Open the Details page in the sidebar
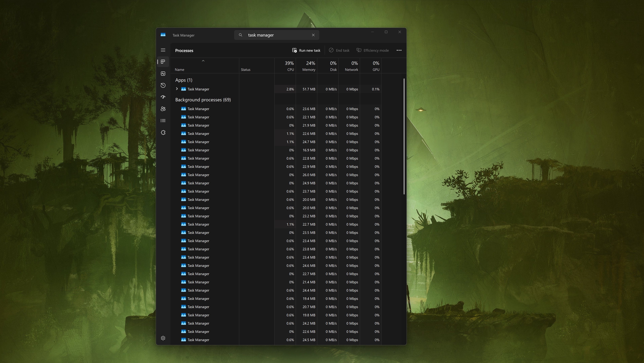 163,120
